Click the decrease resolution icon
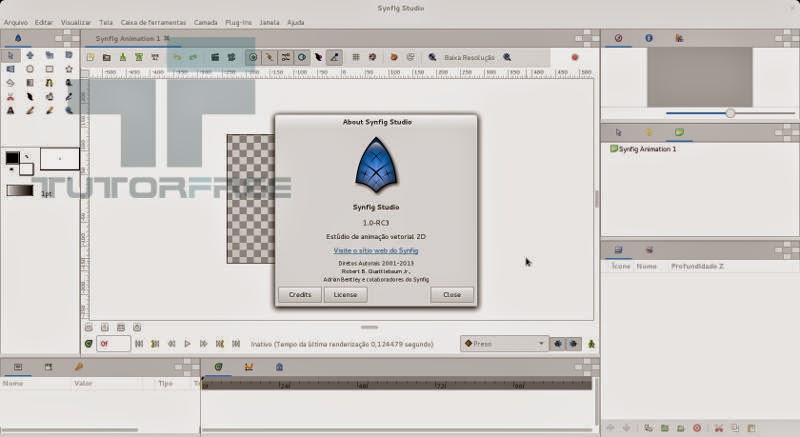 click(x=433, y=57)
